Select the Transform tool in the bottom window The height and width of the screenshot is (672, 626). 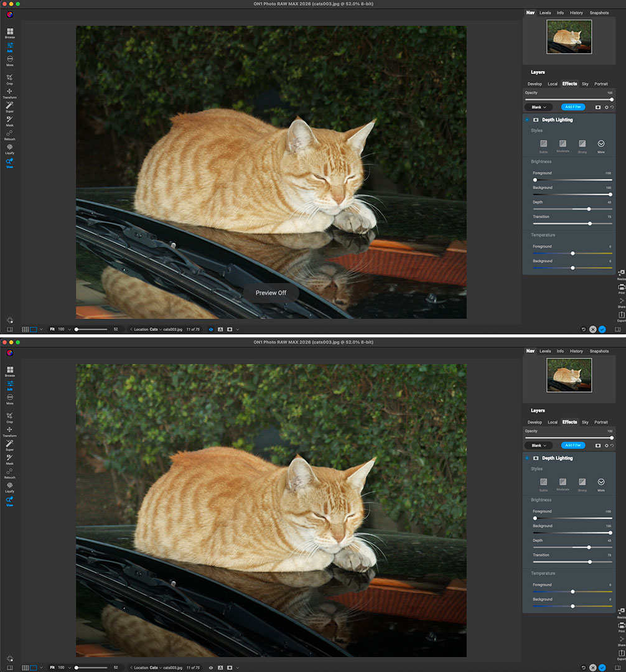click(x=10, y=430)
